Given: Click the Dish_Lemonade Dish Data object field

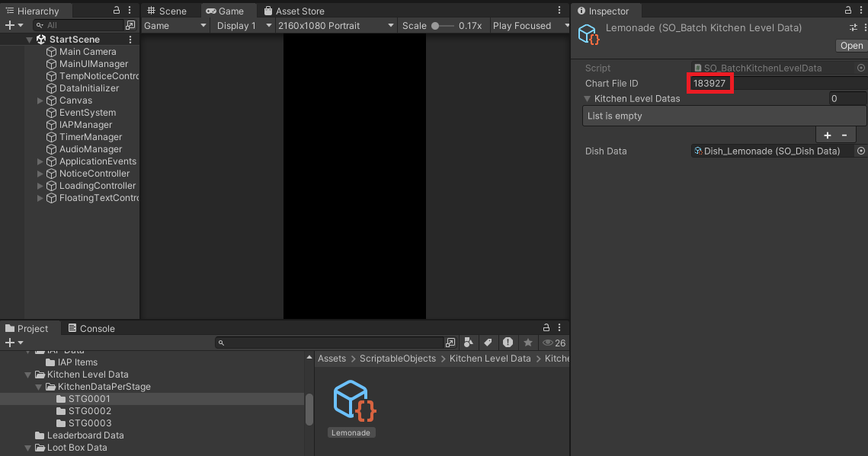Looking at the screenshot, I should [x=773, y=151].
